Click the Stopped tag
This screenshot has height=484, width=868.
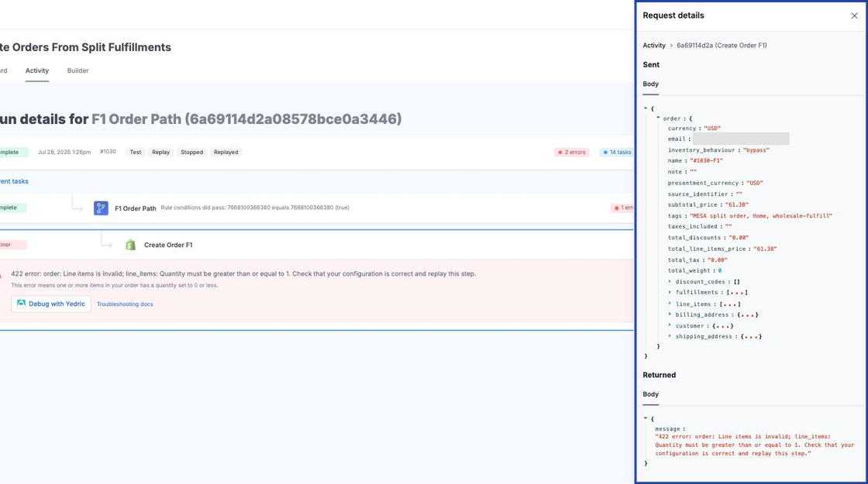(191, 152)
